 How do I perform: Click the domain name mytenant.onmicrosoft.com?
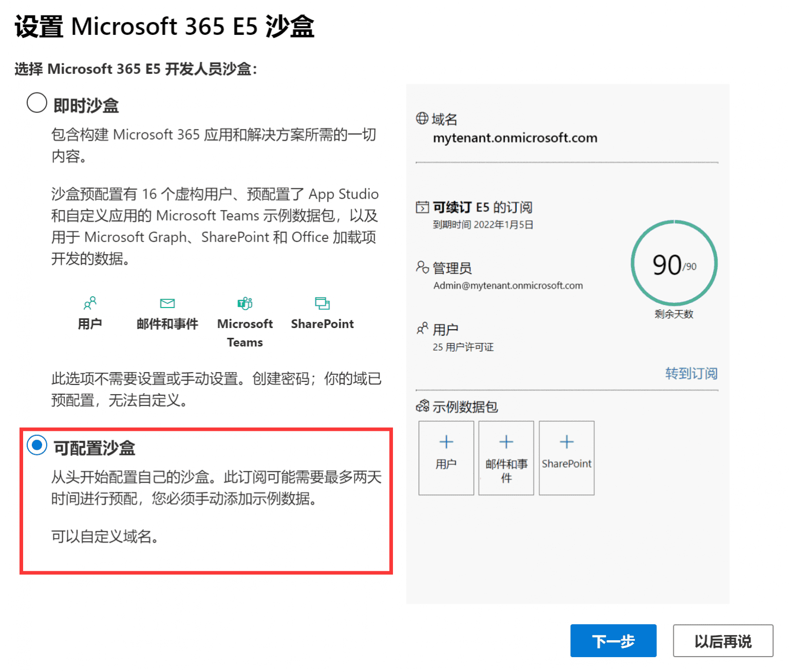(x=515, y=138)
